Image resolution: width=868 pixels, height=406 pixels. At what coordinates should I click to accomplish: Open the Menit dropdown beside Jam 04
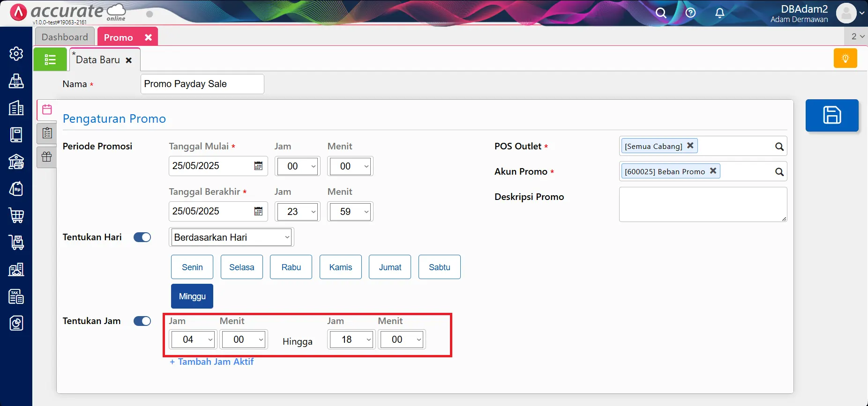point(244,340)
